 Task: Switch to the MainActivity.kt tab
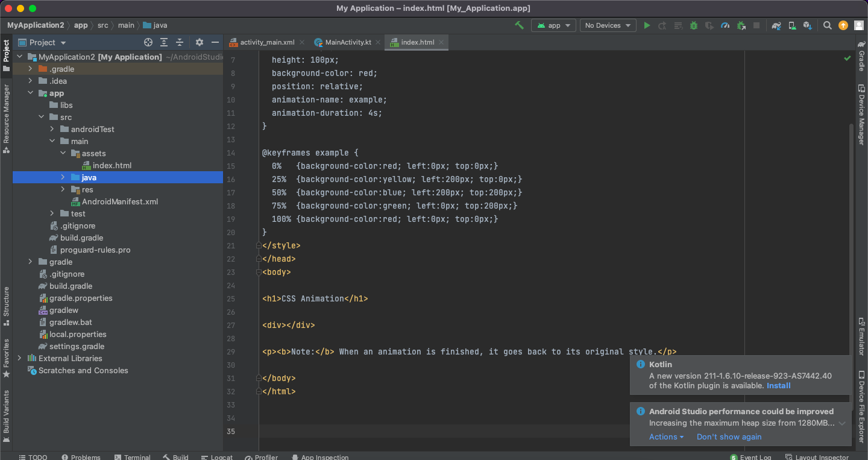pyautogui.click(x=348, y=42)
